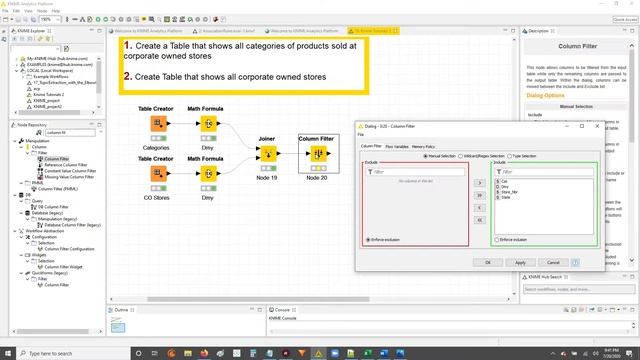Select Wildcard/Regex Selection radio button
This screenshot has width=640, height=360.
[x=460, y=156]
